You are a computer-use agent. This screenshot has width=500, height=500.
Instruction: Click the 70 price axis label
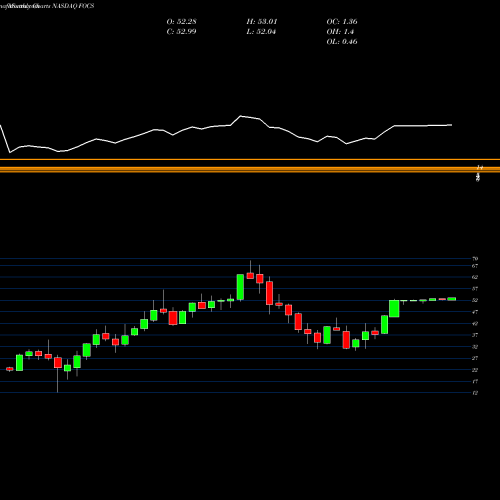pyautogui.click(x=475, y=259)
